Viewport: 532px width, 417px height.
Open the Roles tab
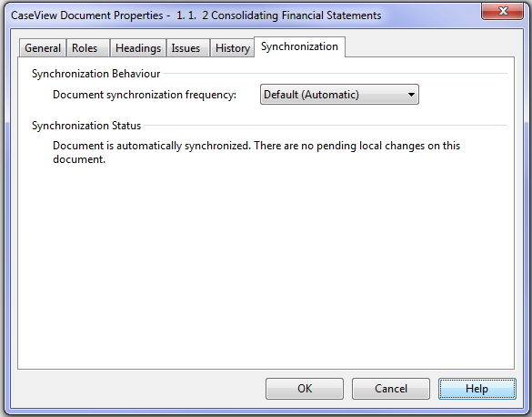coord(88,48)
